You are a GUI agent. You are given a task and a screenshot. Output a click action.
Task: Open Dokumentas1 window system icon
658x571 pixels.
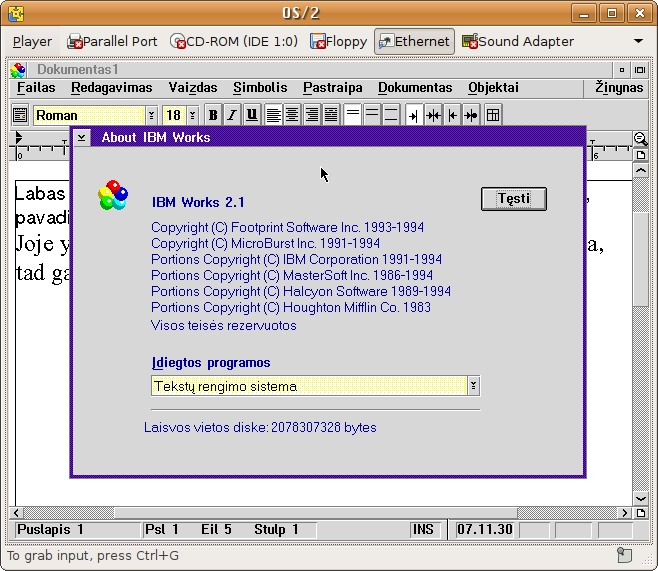(18, 70)
